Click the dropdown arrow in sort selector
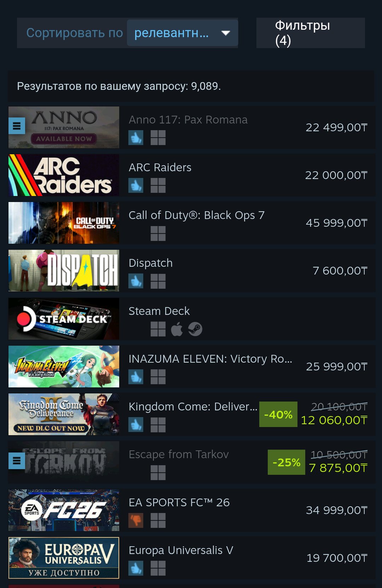382x588 pixels. [226, 33]
